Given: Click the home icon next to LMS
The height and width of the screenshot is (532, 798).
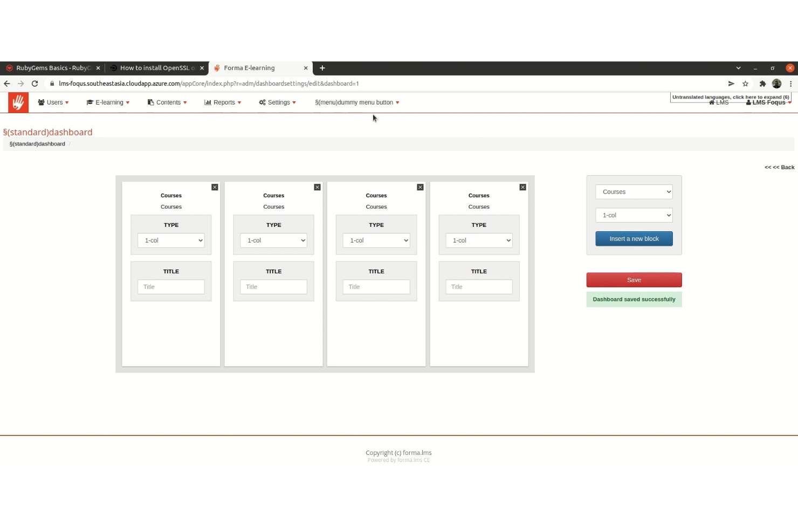Looking at the screenshot, I should pos(711,102).
